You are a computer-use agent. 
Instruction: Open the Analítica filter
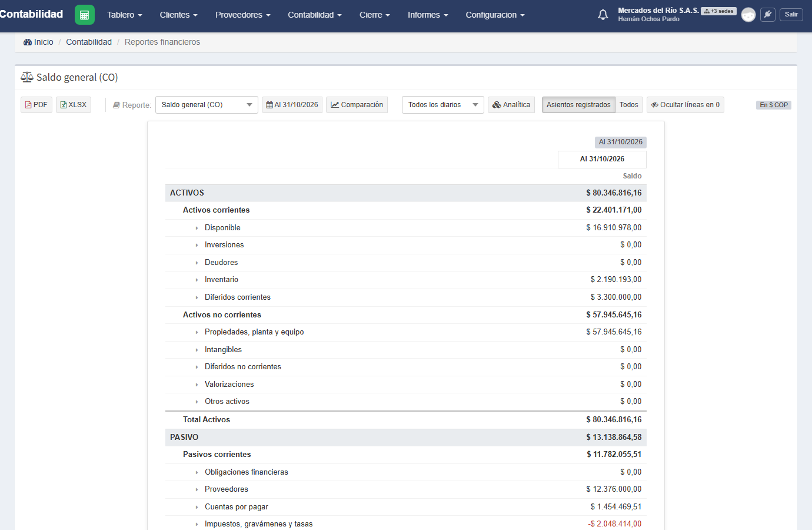pyautogui.click(x=511, y=105)
